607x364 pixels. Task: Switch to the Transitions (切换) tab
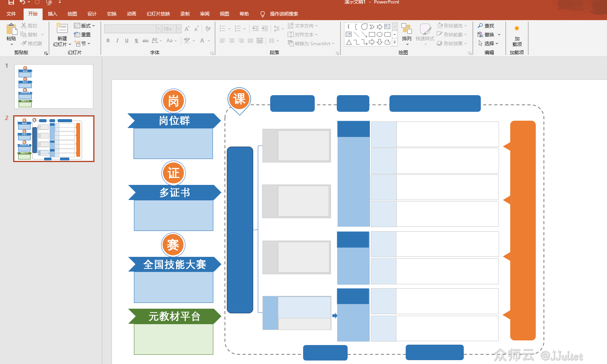click(112, 14)
